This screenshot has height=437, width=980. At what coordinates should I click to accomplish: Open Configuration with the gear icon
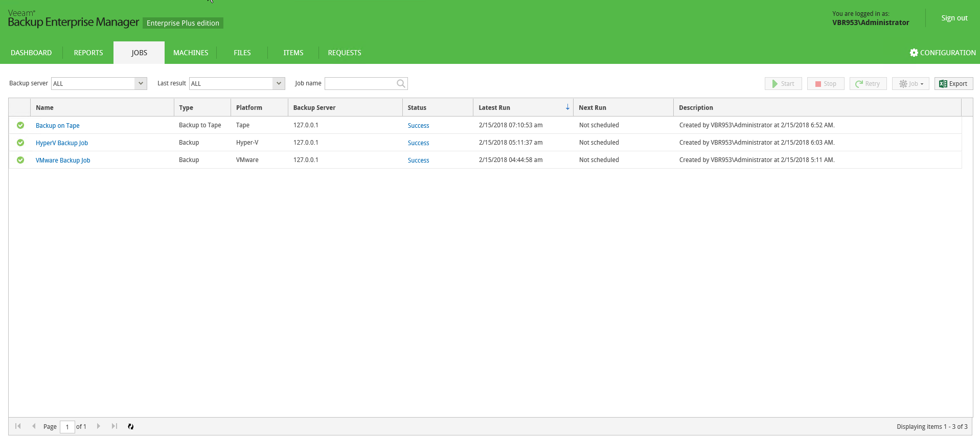pyautogui.click(x=914, y=53)
